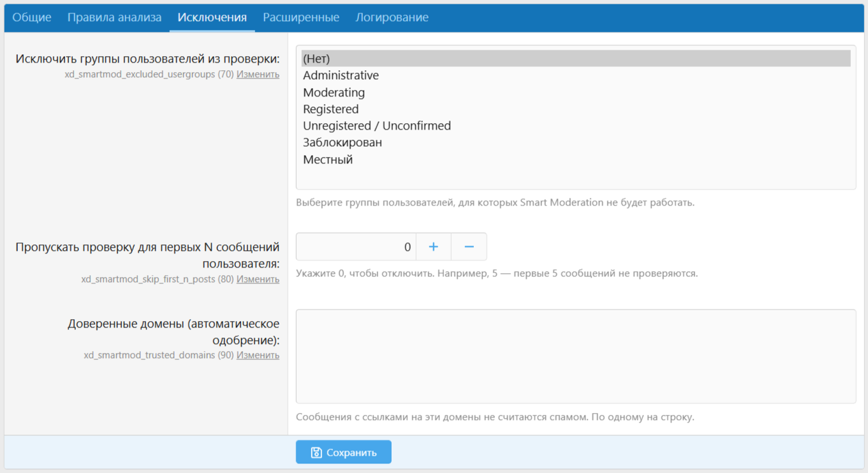868x473 pixels.
Task: Open the Расширенные tab
Action: pyautogui.click(x=301, y=17)
